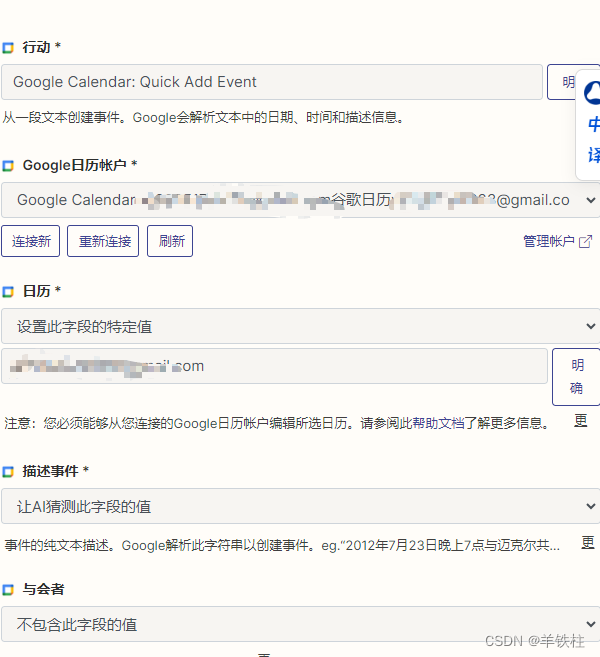
Task: Open the 管理帐户 link
Action: [548, 241]
